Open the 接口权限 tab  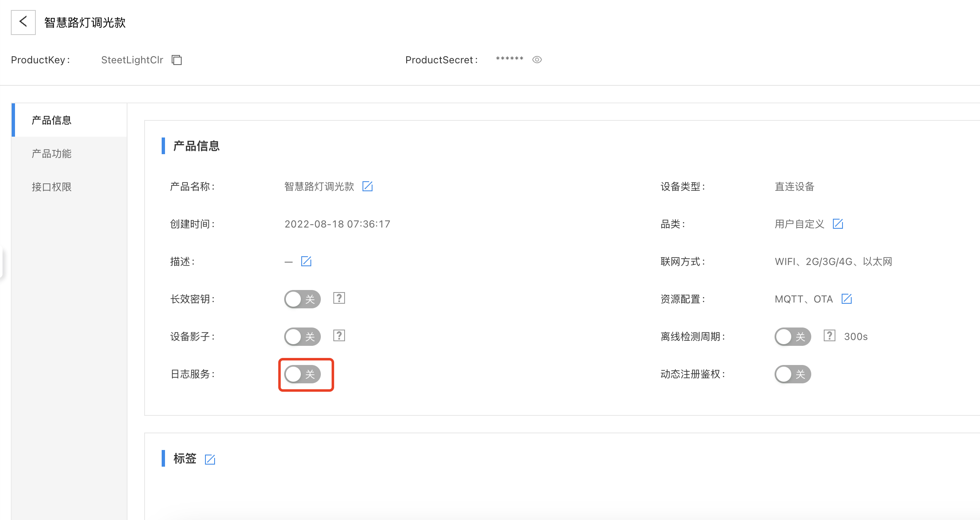pos(69,187)
